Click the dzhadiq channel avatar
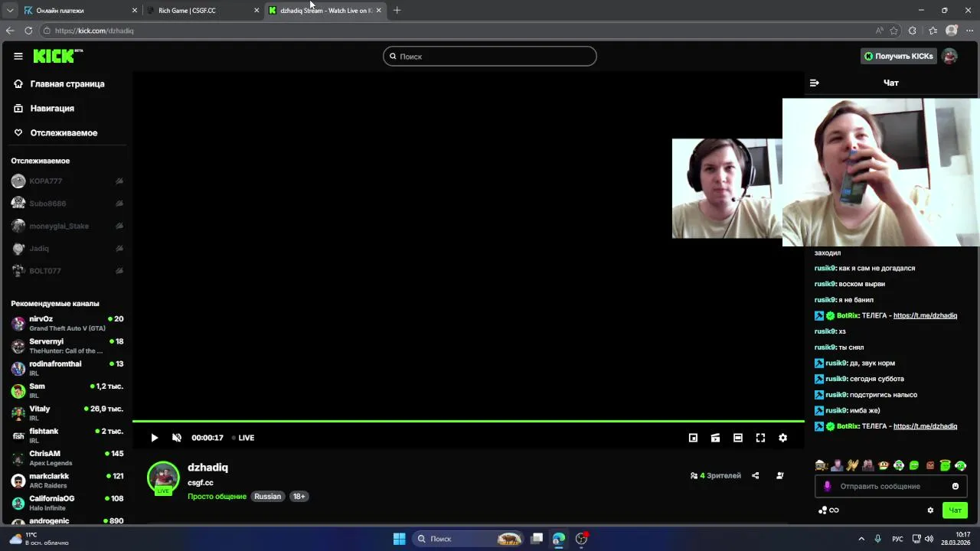This screenshot has height=551, width=980. click(163, 478)
